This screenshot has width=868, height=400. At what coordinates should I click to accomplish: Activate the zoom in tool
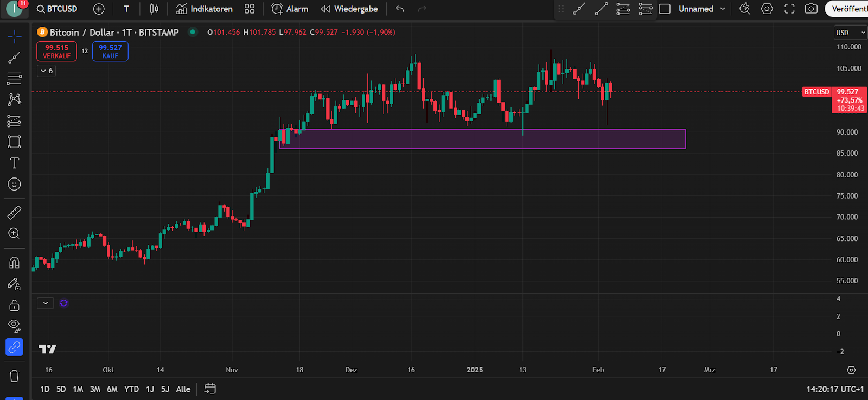pos(14,233)
